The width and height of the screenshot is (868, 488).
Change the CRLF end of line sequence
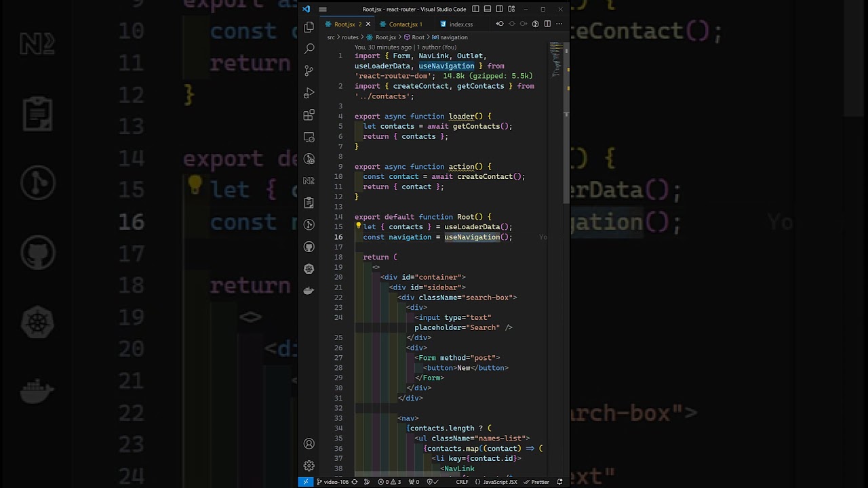pyautogui.click(x=462, y=482)
